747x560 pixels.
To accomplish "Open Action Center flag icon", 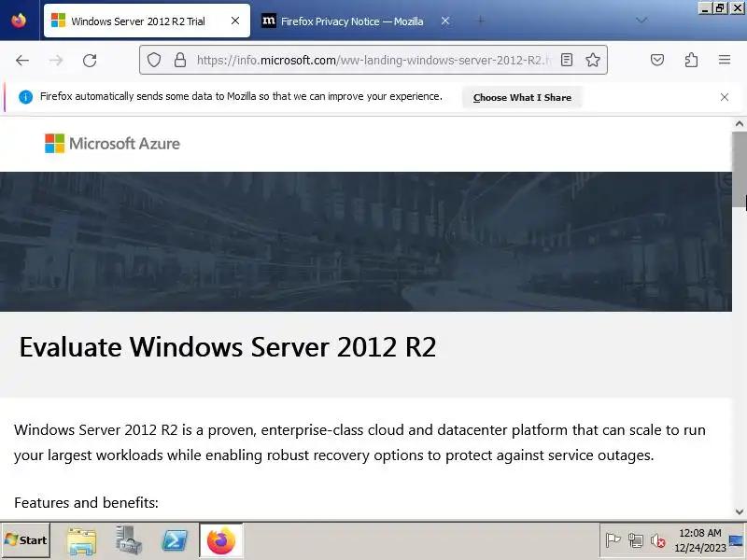I will [613, 540].
